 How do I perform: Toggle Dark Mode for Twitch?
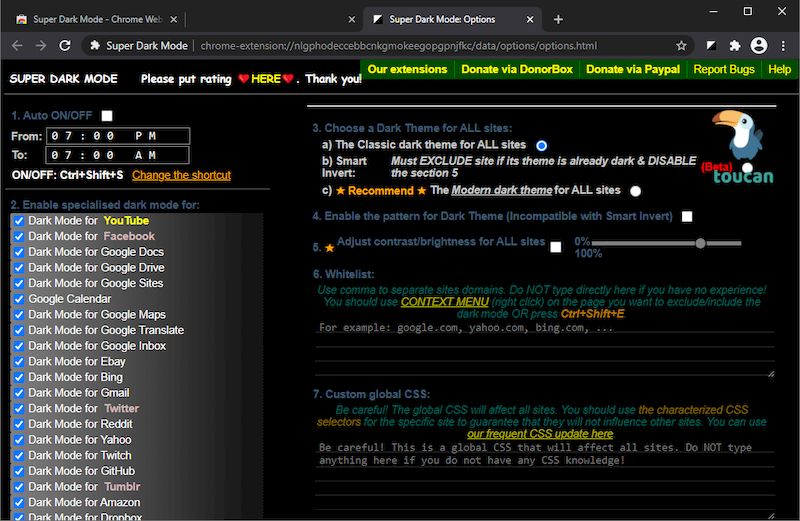[x=19, y=456]
